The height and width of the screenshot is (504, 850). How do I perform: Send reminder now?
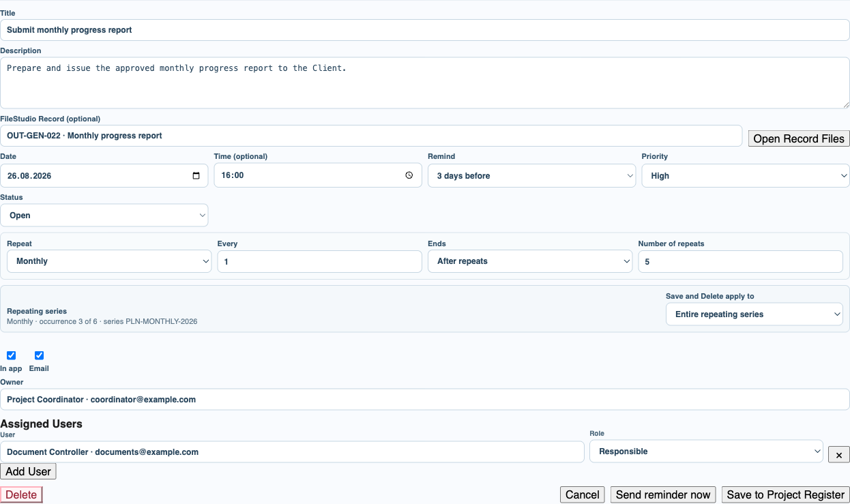click(663, 494)
